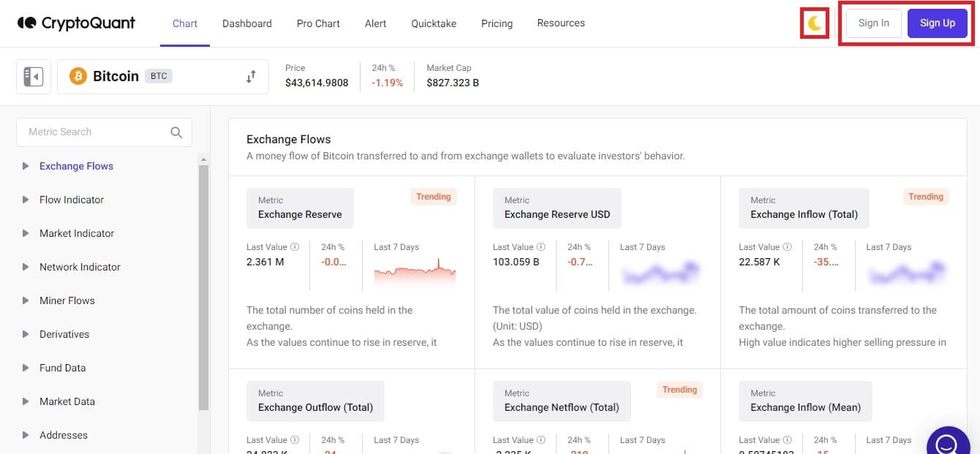Toggle dark mode with the moon icon
Viewport: 980px width, 454px height.
click(815, 23)
